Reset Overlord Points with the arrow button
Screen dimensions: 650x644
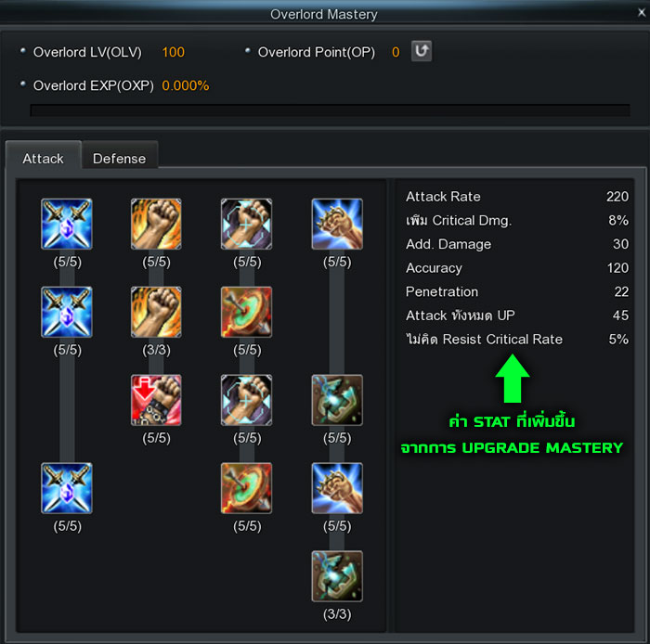pos(422,51)
